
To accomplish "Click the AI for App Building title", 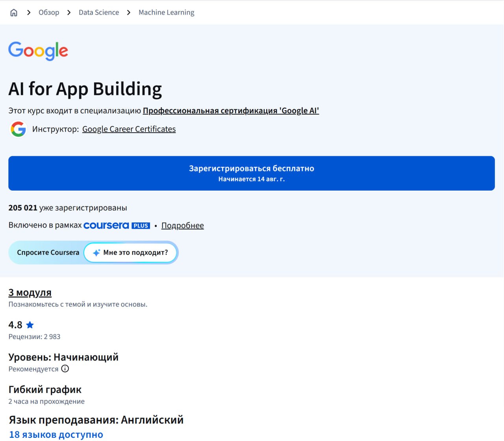I will [85, 89].
